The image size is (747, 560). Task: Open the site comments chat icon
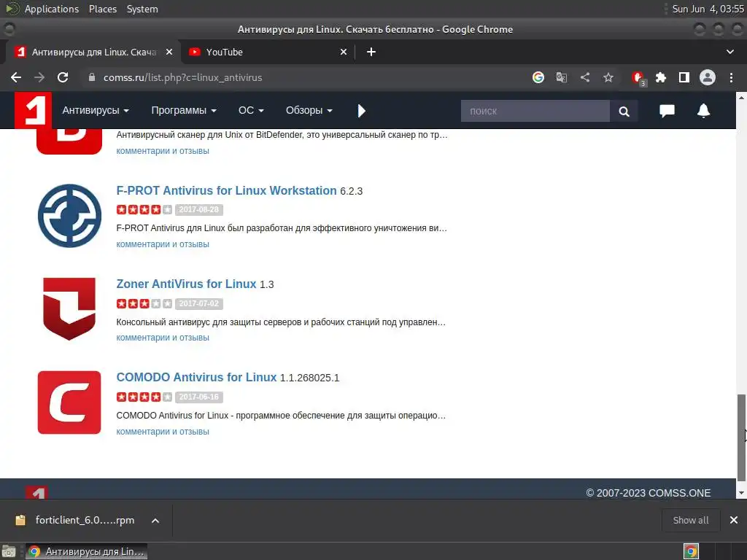coord(667,111)
